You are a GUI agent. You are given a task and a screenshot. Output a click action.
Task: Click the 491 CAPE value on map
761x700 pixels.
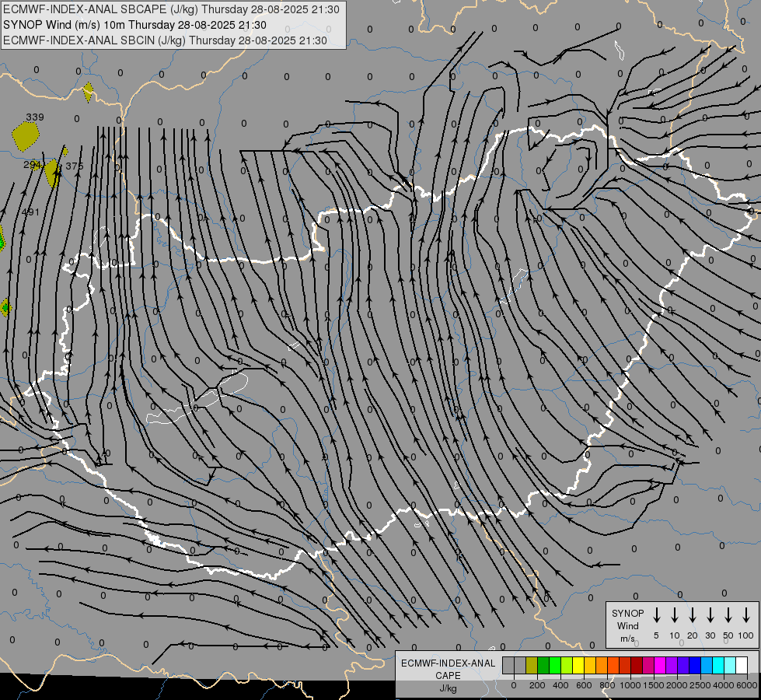pos(30,212)
